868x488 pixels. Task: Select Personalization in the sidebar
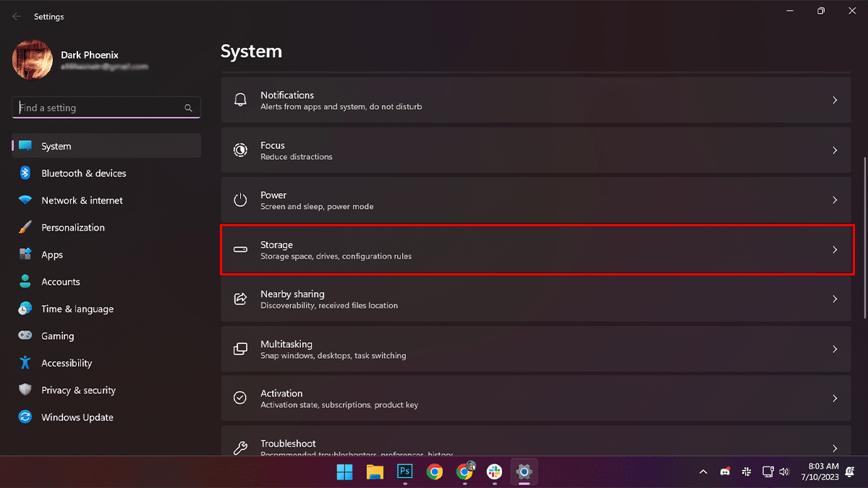73,228
